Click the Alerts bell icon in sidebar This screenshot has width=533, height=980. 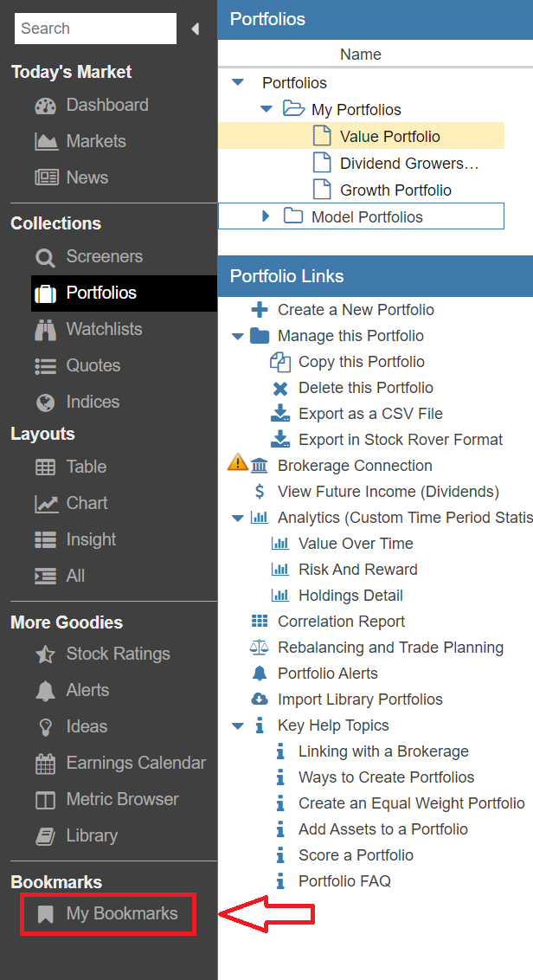(45, 691)
